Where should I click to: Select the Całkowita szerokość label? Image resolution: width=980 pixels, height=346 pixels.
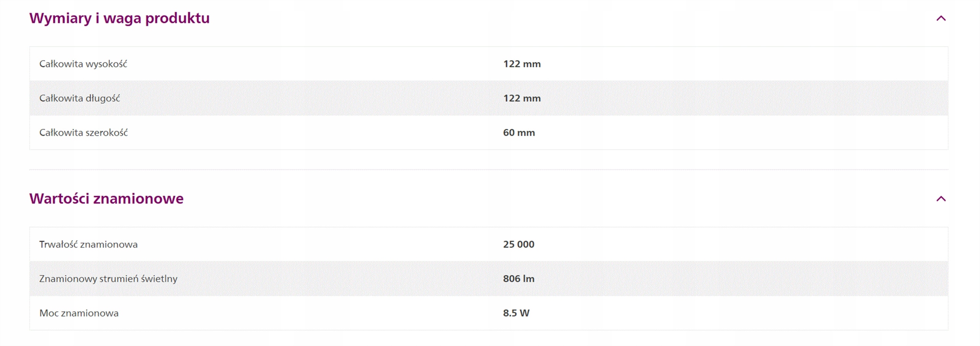point(83,133)
